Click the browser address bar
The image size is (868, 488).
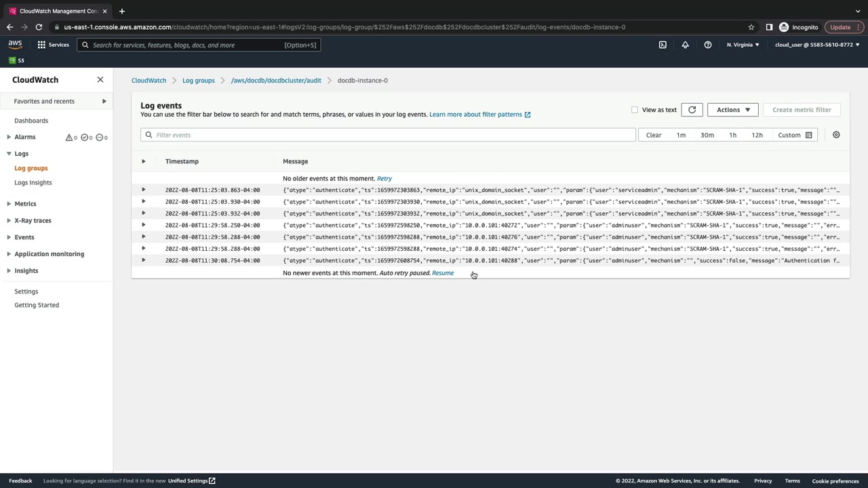click(x=400, y=27)
